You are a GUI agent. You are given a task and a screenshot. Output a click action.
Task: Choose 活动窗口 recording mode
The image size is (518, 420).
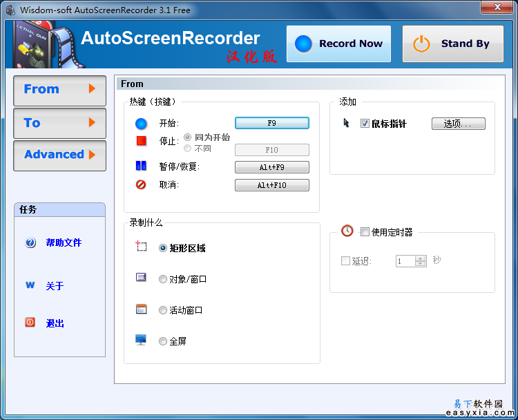coord(162,310)
